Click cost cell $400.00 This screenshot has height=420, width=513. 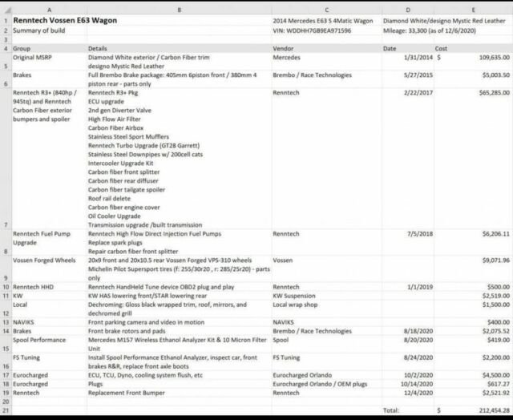click(x=474, y=322)
